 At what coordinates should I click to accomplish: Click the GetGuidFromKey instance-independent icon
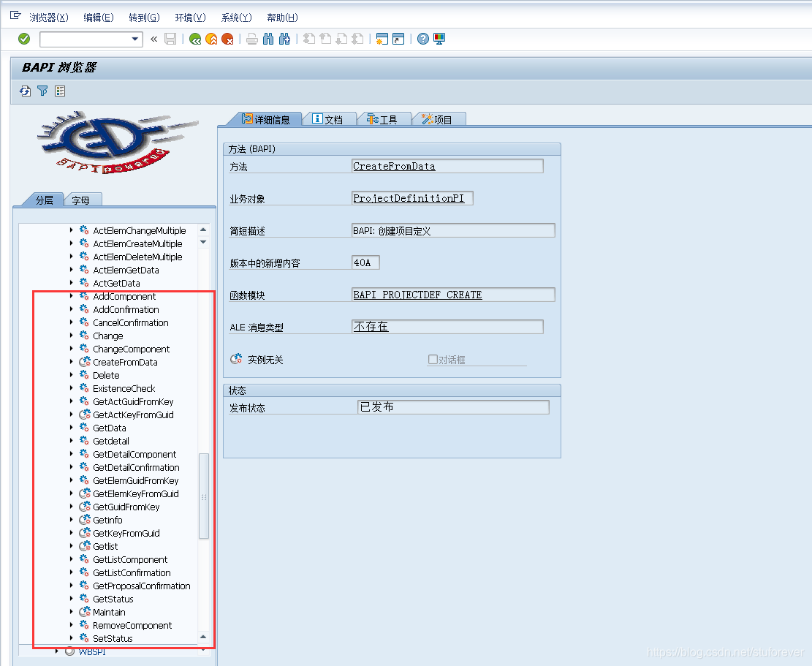coord(84,507)
